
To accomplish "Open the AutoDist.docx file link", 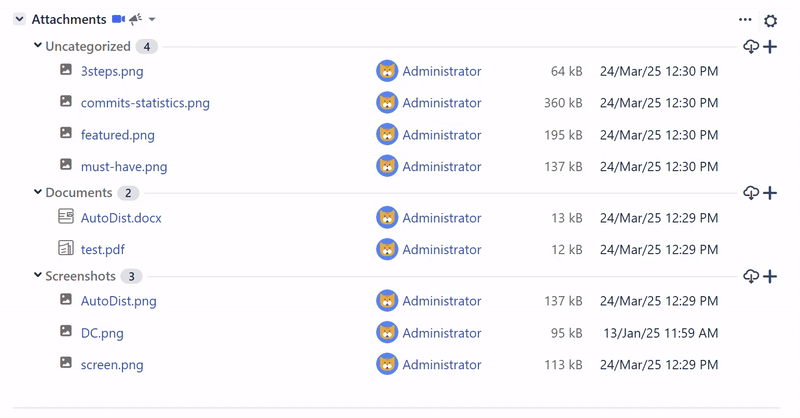I will point(121,218).
